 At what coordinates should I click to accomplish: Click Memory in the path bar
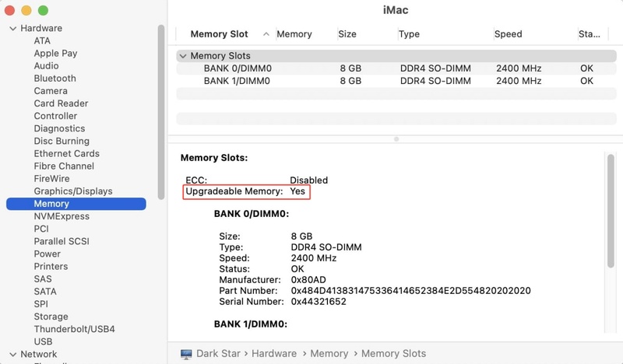coord(329,354)
